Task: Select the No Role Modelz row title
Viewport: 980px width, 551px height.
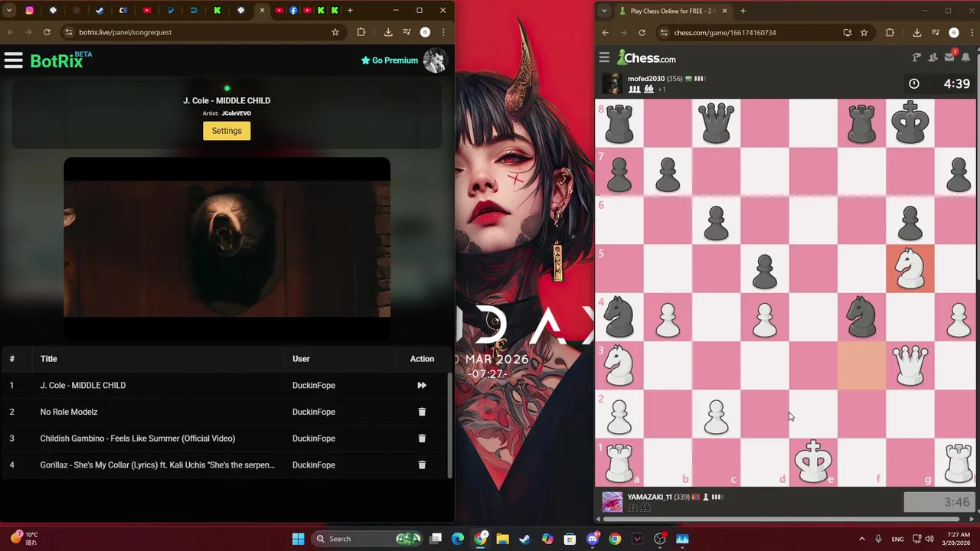Action: point(69,412)
